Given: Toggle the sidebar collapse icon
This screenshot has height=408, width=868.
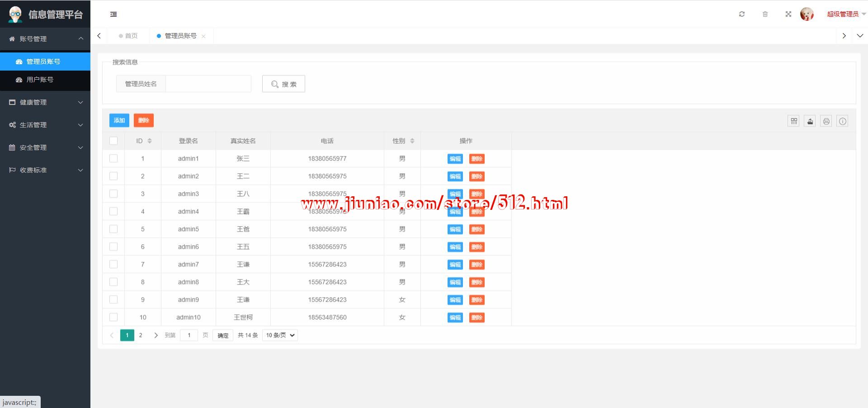Looking at the screenshot, I should coord(113,14).
